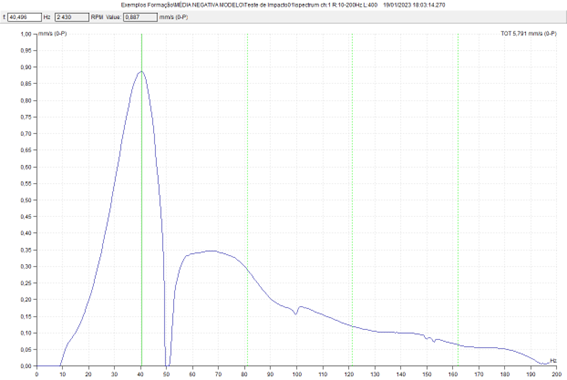The width and height of the screenshot is (567, 380).
Task: Click the second broad peak near 67 Hz
Action: point(212,251)
